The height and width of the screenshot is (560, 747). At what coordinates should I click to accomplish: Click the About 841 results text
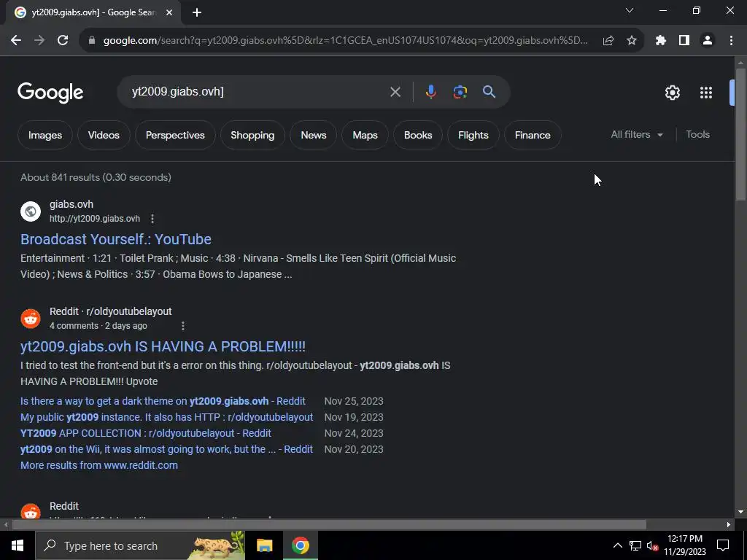(96, 177)
